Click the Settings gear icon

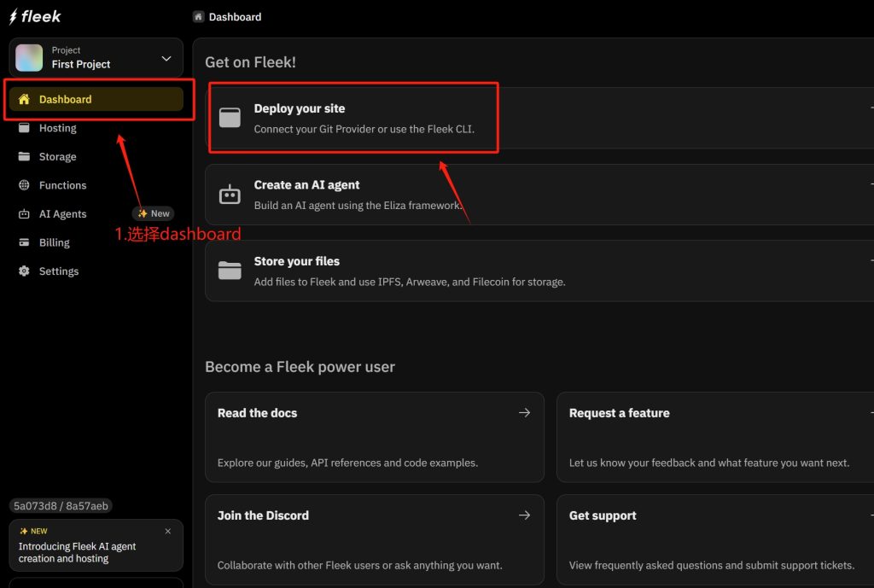(24, 271)
